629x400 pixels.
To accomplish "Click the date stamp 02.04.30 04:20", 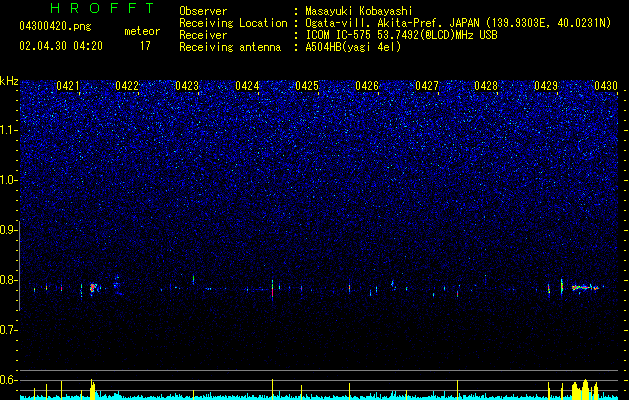I will coord(61,46).
